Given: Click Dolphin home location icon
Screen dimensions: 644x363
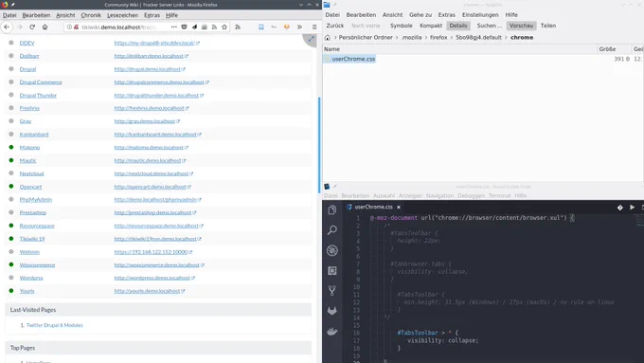Looking at the screenshot, I should 328,37.
